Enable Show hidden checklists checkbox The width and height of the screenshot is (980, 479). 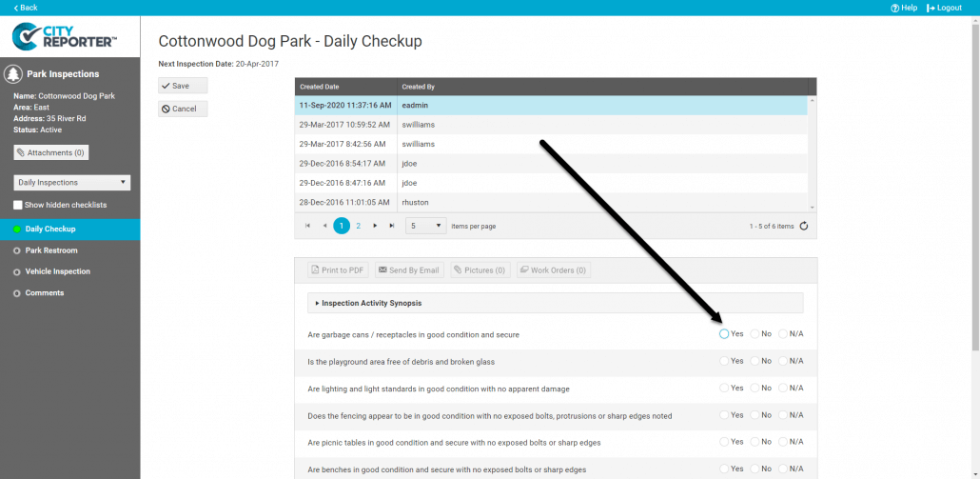click(x=18, y=205)
